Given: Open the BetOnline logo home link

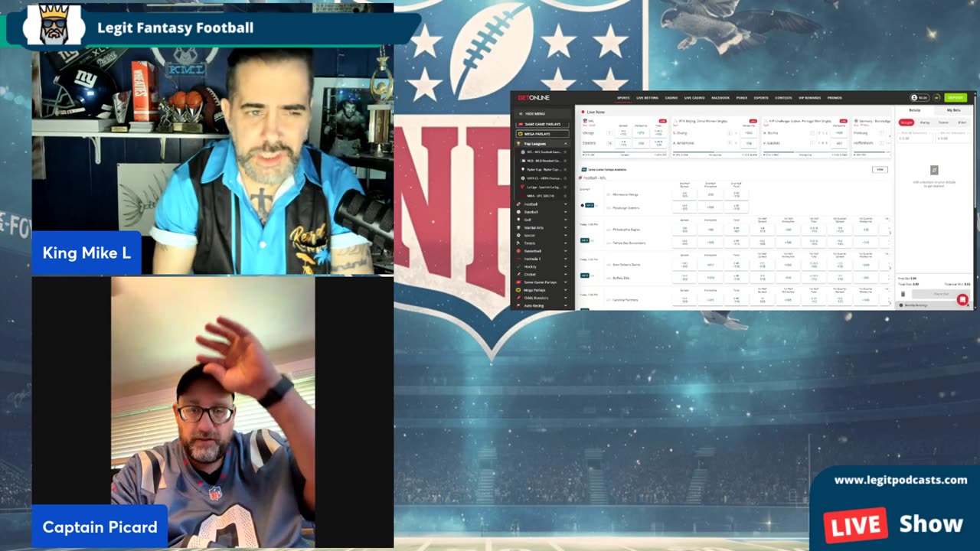Looking at the screenshot, I should point(534,98).
